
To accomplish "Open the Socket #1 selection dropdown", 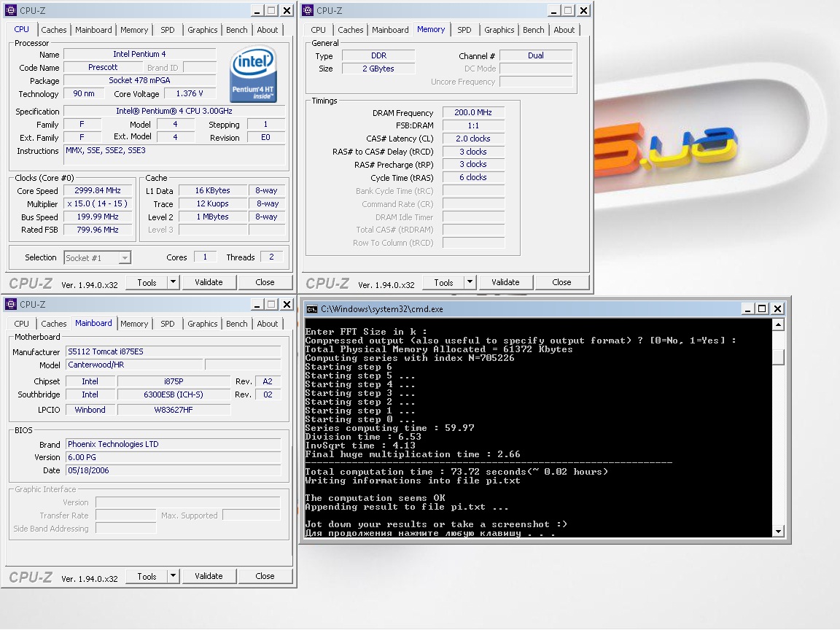I will point(124,257).
